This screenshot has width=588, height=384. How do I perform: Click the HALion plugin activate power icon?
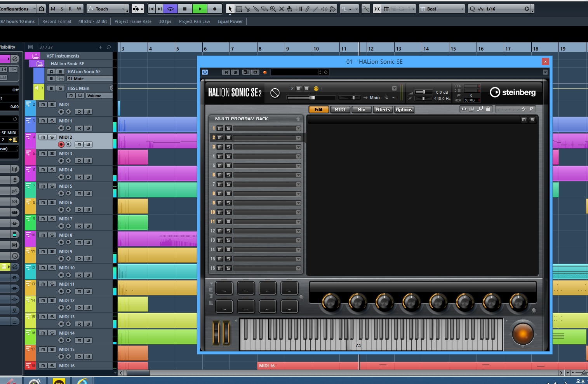click(x=205, y=72)
